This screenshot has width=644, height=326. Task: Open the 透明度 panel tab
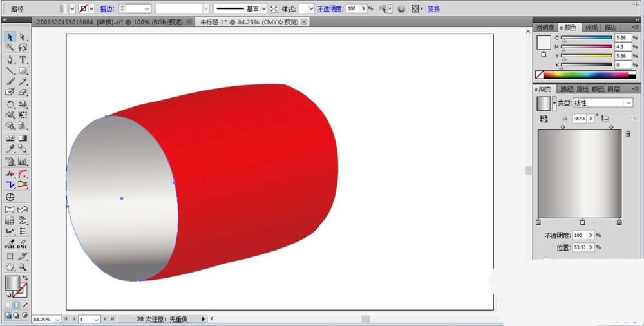click(x=545, y=28)
